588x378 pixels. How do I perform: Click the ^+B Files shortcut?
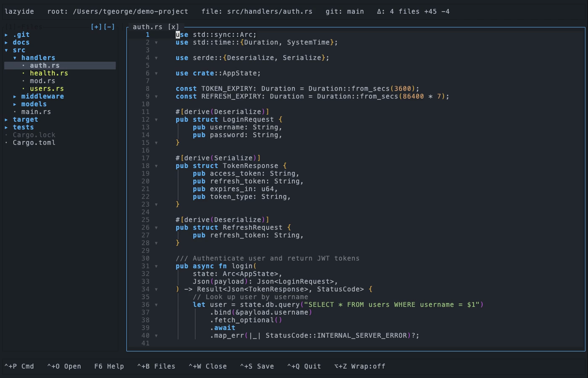[x=156, y=366]
